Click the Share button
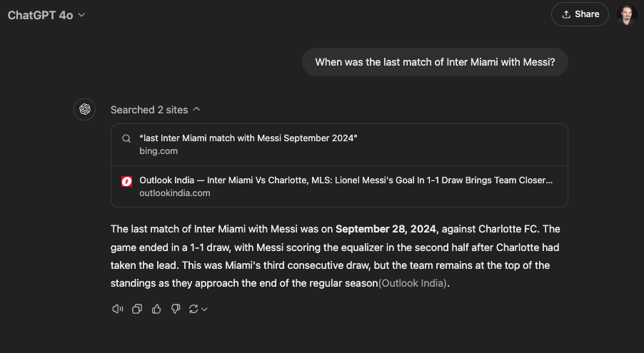The image size is (644, 353). point(580,14)
